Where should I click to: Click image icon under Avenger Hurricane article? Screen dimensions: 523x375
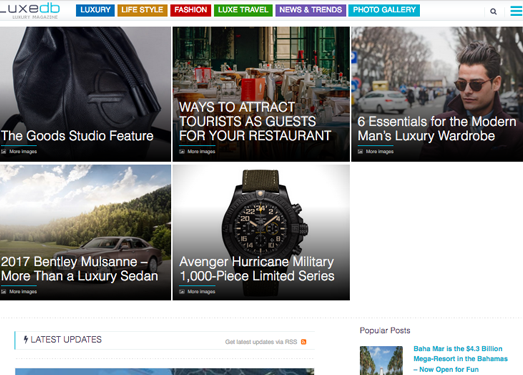182,292
